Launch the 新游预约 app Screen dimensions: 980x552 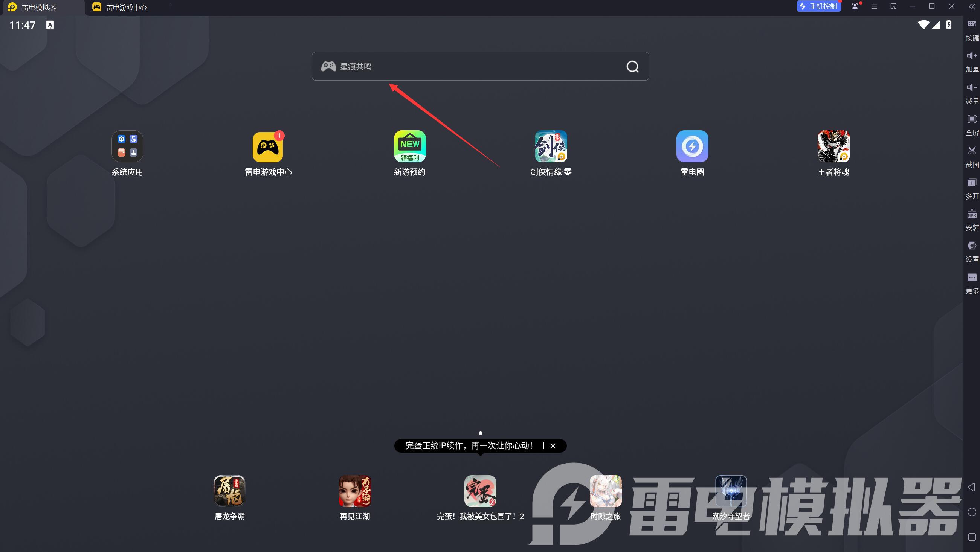tap(409, 147)
